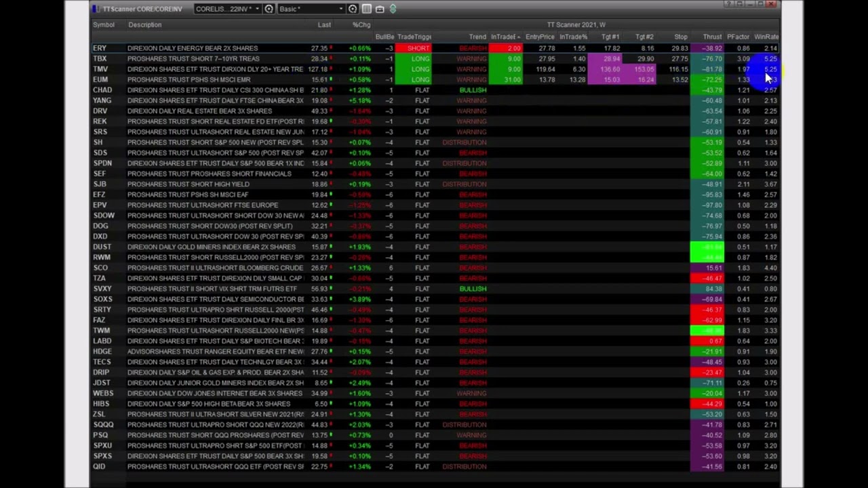Sort by the Stop column header
The height and width of the screenshot is (488, 868).
point(681,37)
